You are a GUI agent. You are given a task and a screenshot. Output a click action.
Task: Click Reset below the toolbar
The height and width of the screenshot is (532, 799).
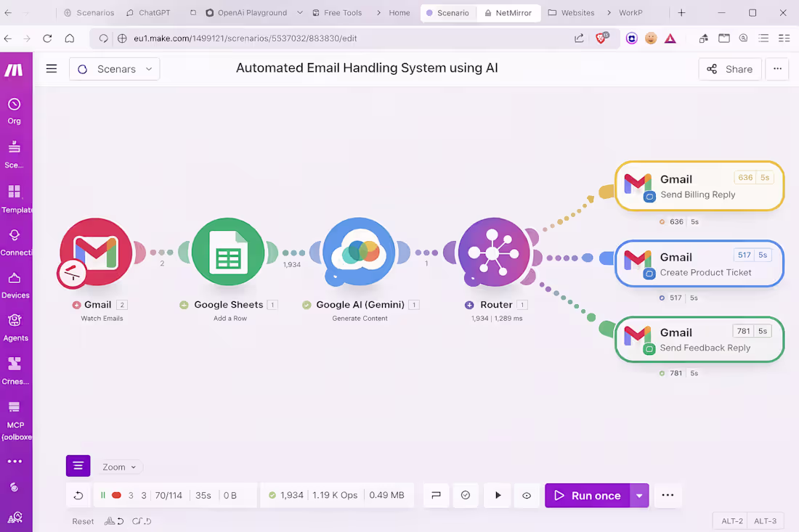(83, 521)
